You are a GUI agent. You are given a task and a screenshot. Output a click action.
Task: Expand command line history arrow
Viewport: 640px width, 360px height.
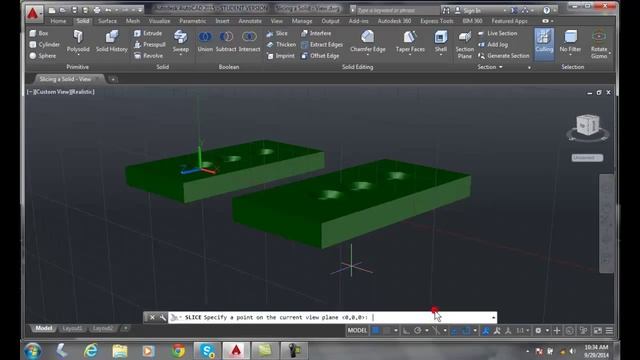pos(493,318)
